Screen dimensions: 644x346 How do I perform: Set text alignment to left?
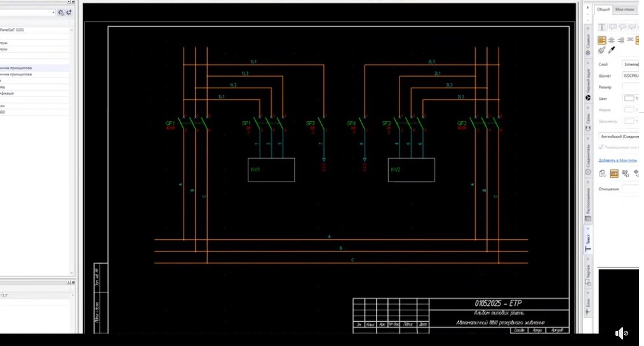click(x=601, y=40)
